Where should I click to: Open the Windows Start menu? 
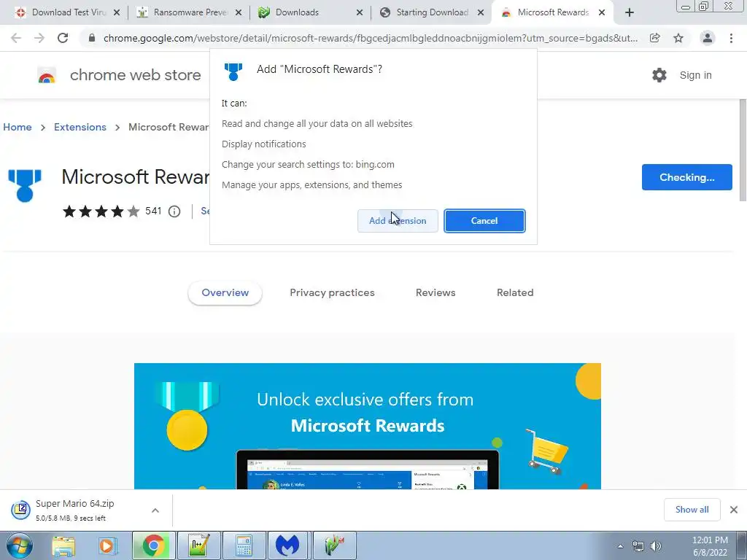pos(19,545)
